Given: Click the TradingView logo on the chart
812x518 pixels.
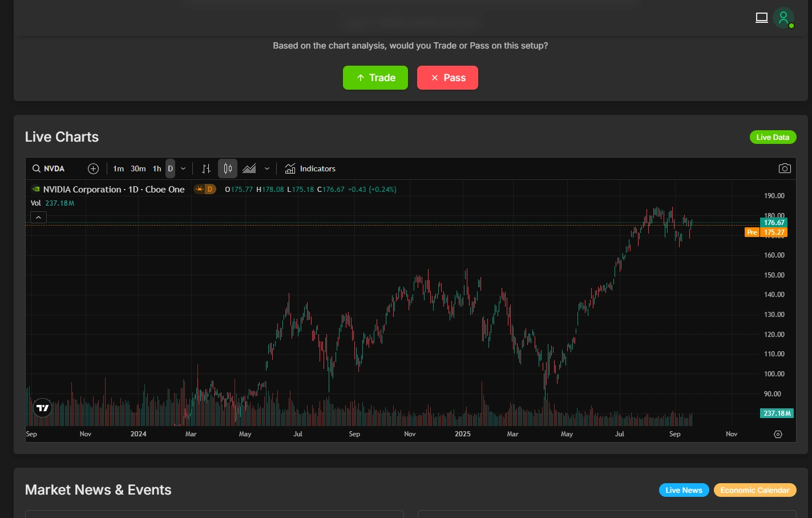Looking at the screenshot, I should pos(43,408).
